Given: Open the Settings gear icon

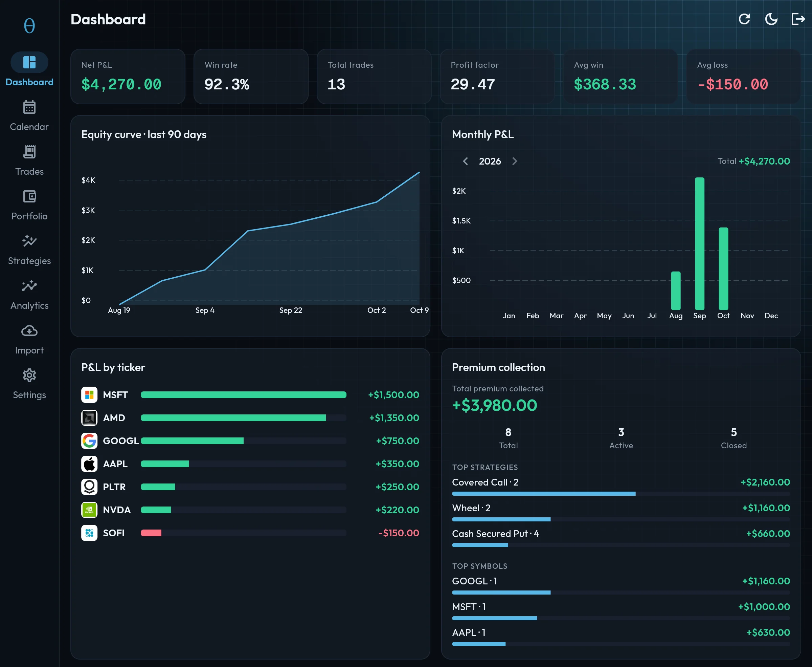Looking at the screenshot, I should point(29,375).
